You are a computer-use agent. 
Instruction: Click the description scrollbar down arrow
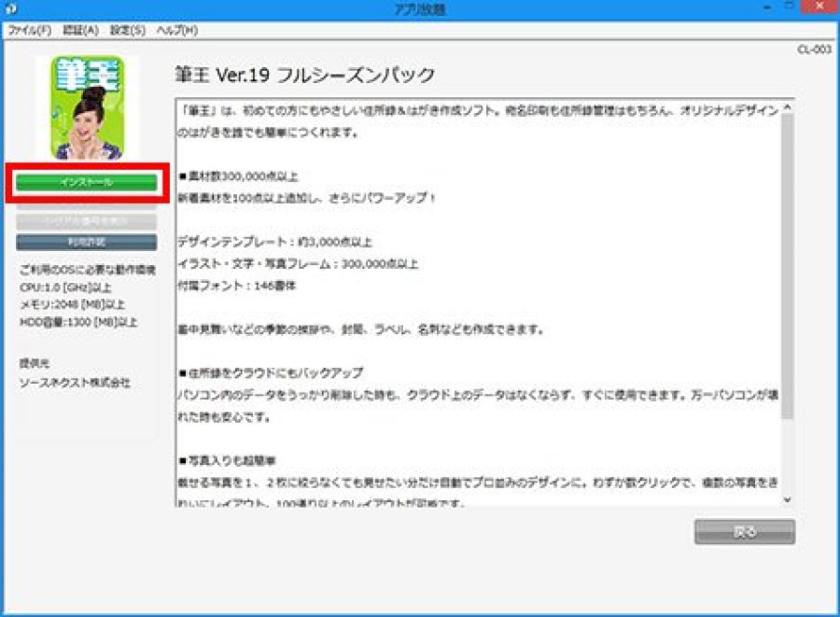(787, 499)
